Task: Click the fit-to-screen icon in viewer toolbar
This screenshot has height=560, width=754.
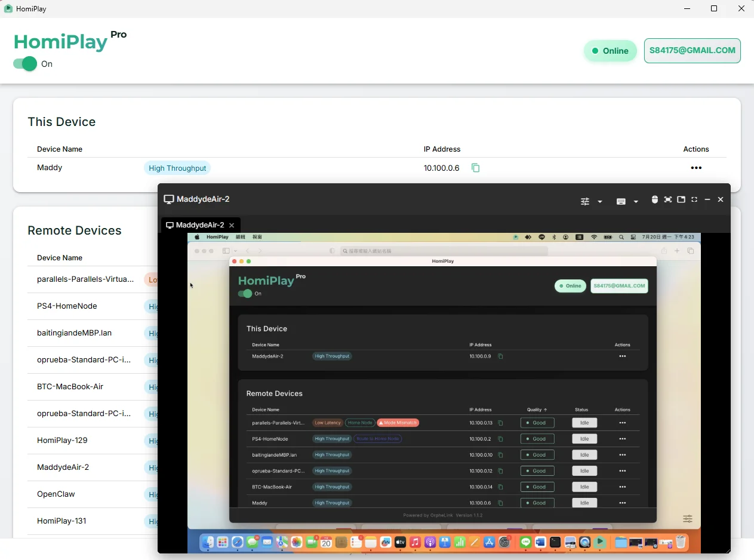Action: [668, 199]
